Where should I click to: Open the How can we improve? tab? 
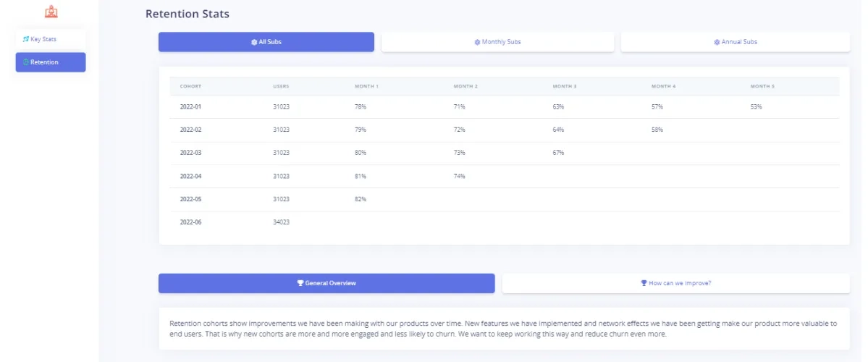pyautogui.click(x=676, y=283)
